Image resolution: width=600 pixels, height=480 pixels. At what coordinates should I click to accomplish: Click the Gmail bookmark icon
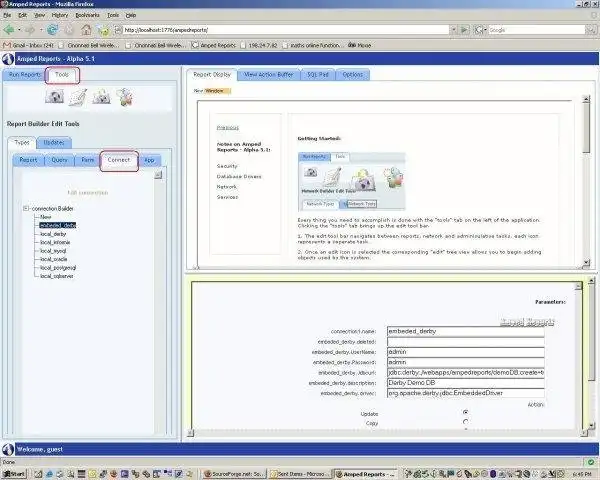coord(6,45)
